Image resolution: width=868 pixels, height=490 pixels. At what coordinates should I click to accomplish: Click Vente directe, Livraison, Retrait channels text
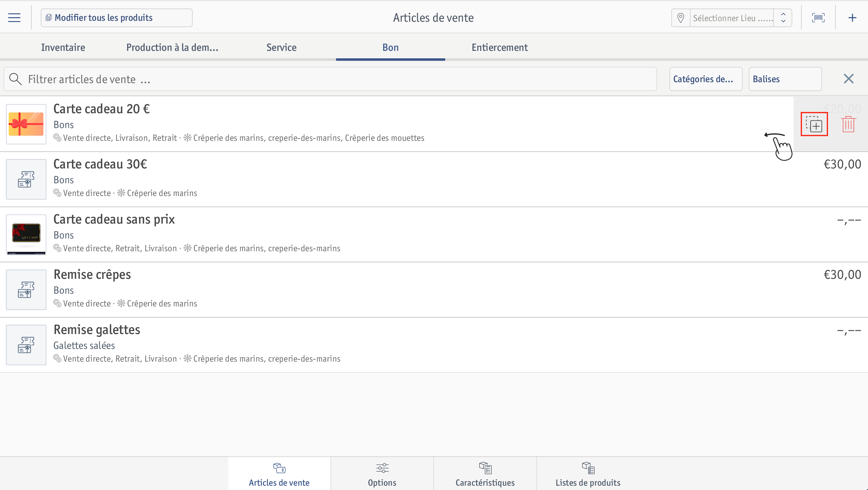[x=120, y=138]
